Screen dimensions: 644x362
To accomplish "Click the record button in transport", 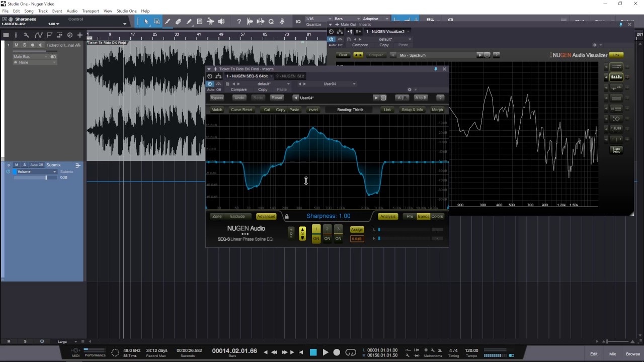I will click(337, 352).
